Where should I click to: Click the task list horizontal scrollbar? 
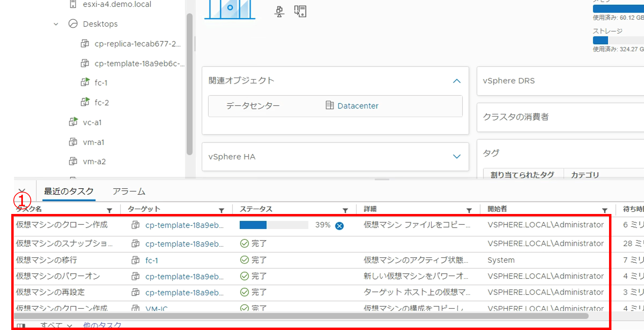point(301,316)
